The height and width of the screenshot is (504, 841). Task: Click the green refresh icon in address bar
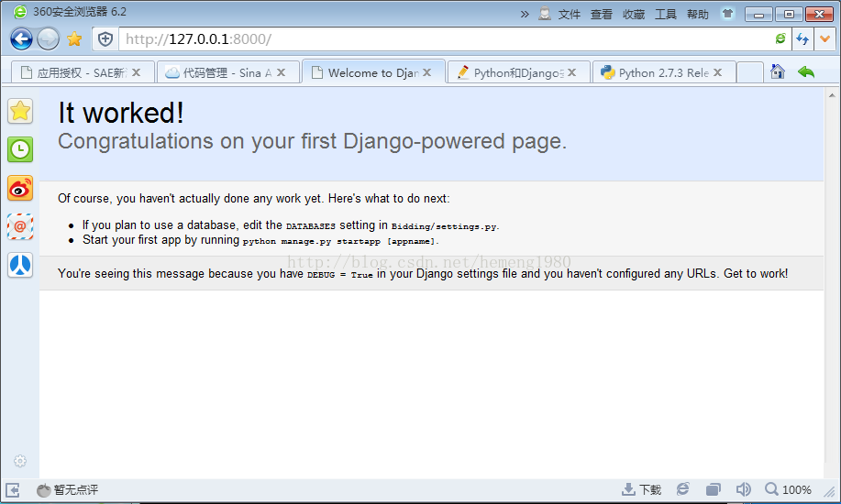coord(780,38)
